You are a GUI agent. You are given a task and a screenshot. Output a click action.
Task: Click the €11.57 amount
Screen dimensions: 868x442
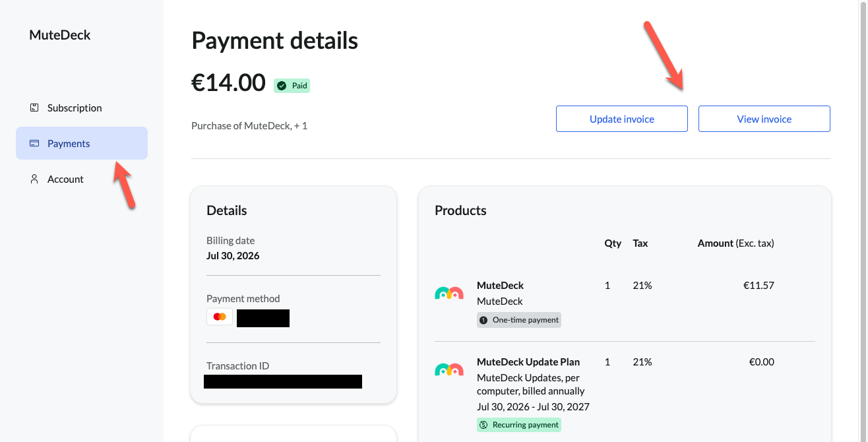(x=759, y=285)
